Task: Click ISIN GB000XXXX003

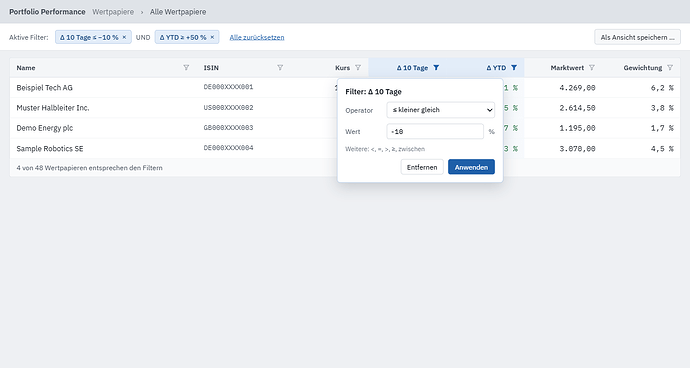Action: point(228,128)
